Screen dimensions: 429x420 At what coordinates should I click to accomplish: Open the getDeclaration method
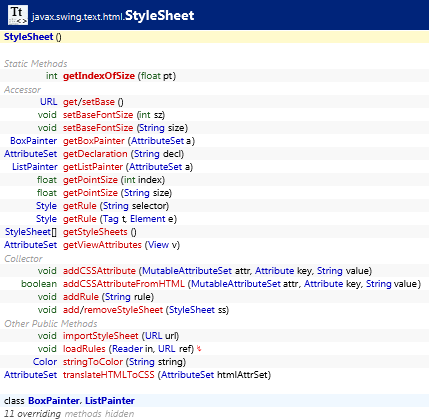point(95,154)
